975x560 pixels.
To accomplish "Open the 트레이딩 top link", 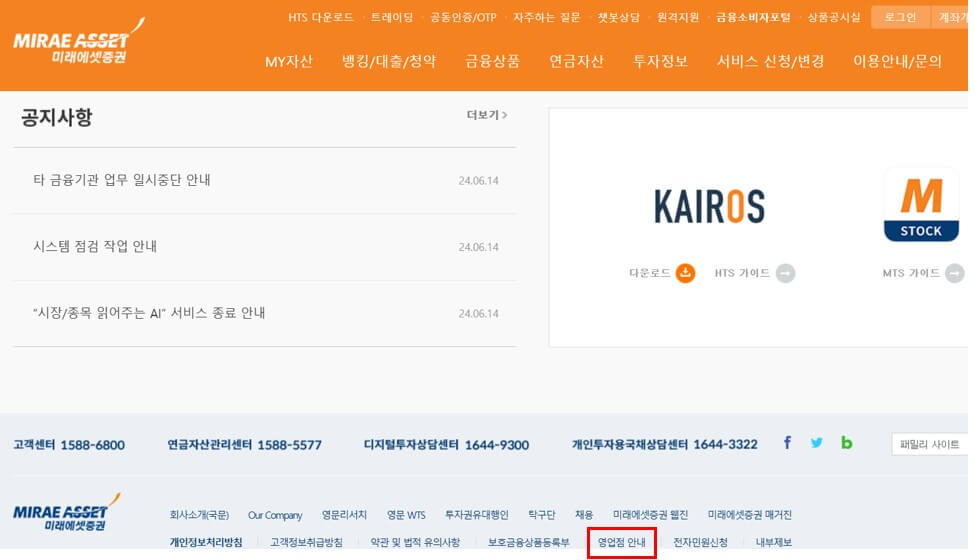I will pos(392,17).
